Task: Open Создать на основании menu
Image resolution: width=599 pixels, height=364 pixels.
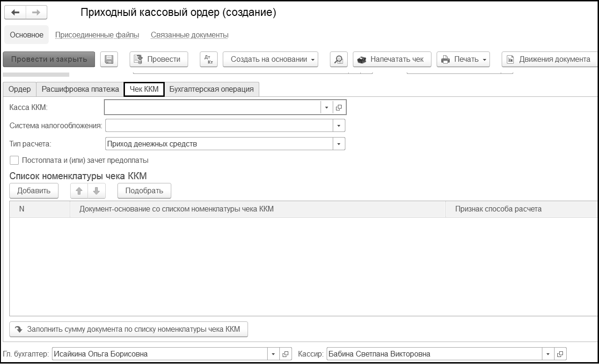Action: point(270,59)
